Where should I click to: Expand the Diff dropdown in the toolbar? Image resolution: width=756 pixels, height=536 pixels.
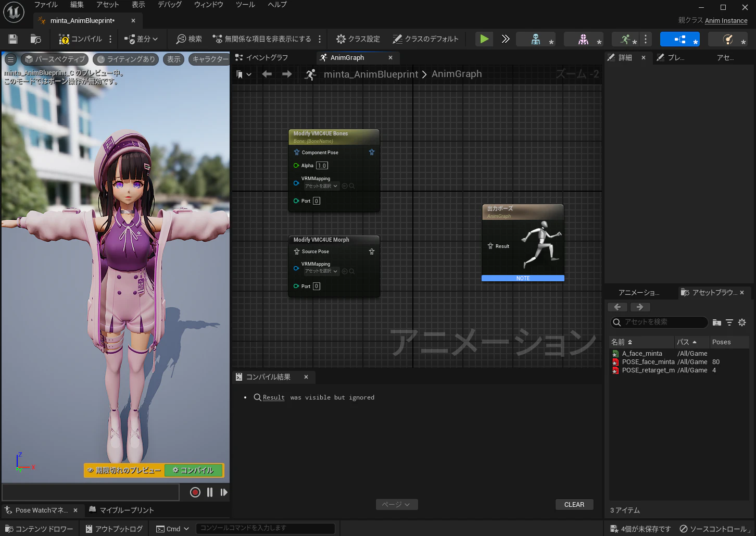(x=141, y=39)
